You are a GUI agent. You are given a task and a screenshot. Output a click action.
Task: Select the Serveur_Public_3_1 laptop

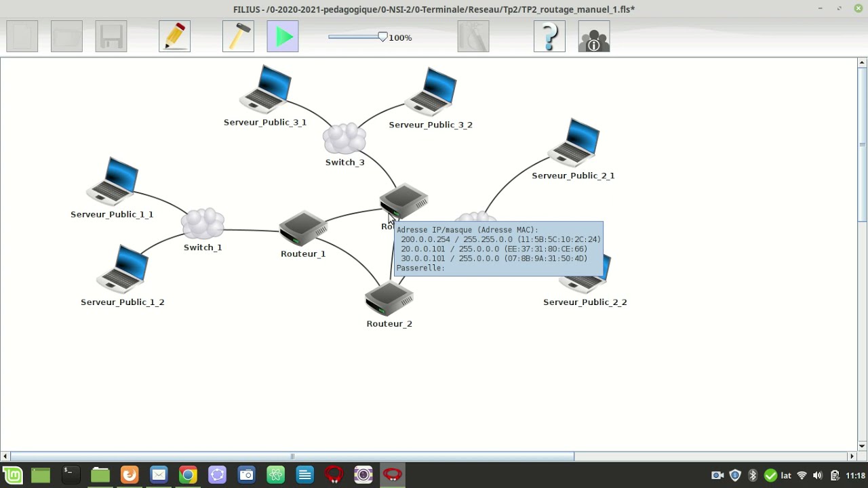266,89
